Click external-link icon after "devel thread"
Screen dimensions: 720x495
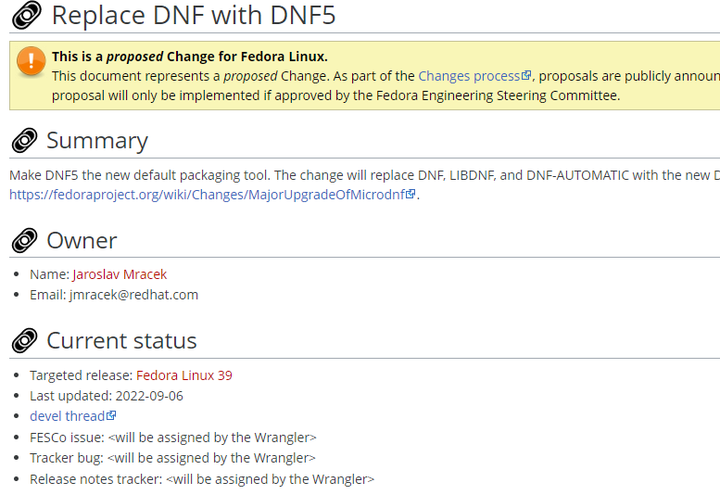tap(112, 416)
